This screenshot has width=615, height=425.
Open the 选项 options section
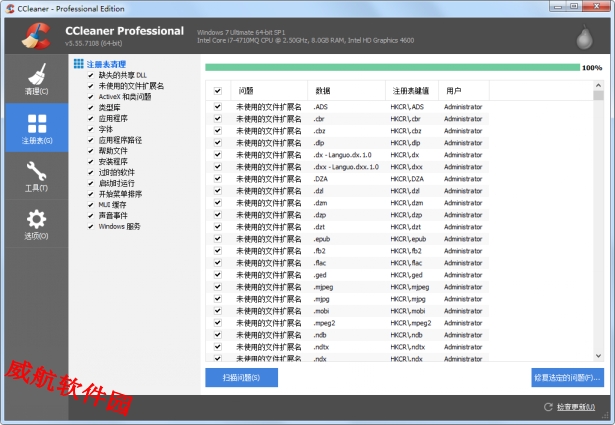tap(36, 224)
